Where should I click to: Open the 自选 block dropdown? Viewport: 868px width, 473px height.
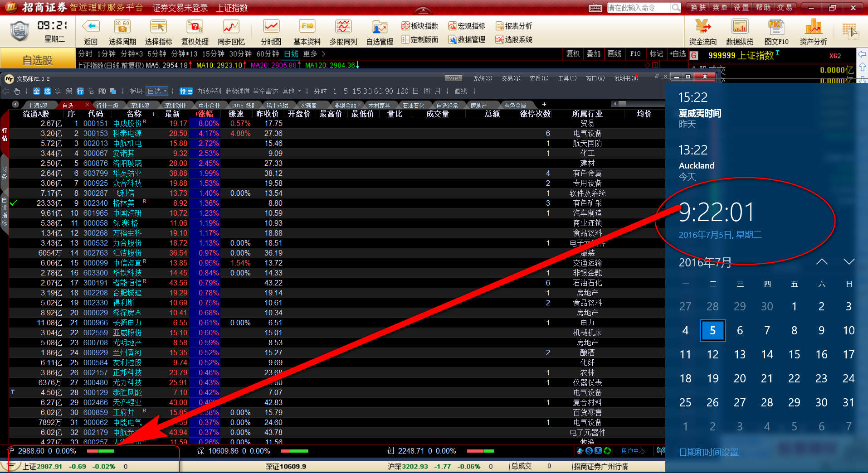[x=157, y=91]
